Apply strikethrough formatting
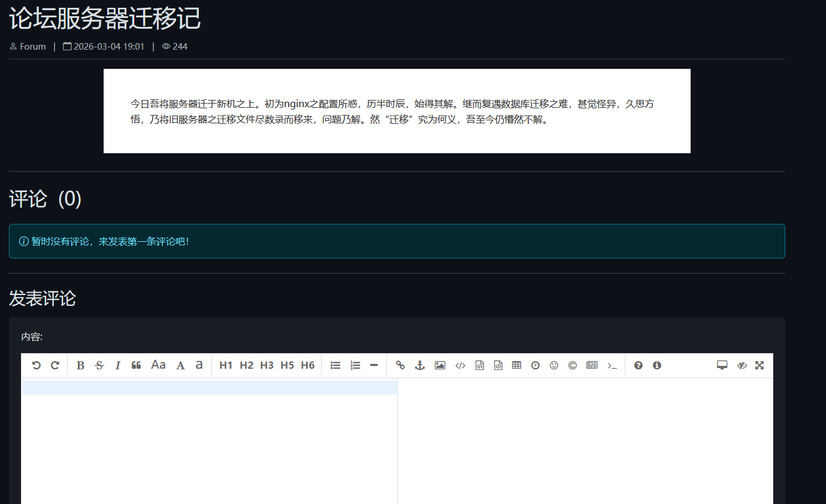This screenshot has height=504, width=826. click(99, 365)
